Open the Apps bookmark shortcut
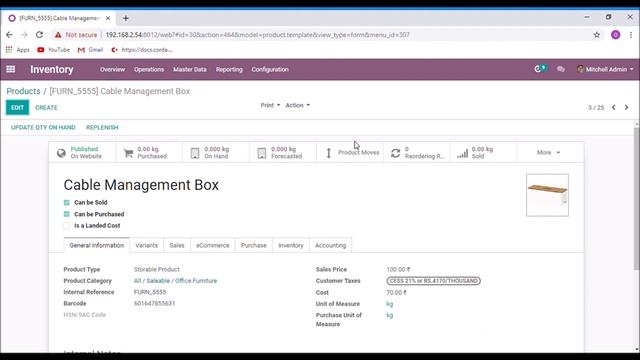Viewport: 640px width, 360px height. tap(18, 50)
